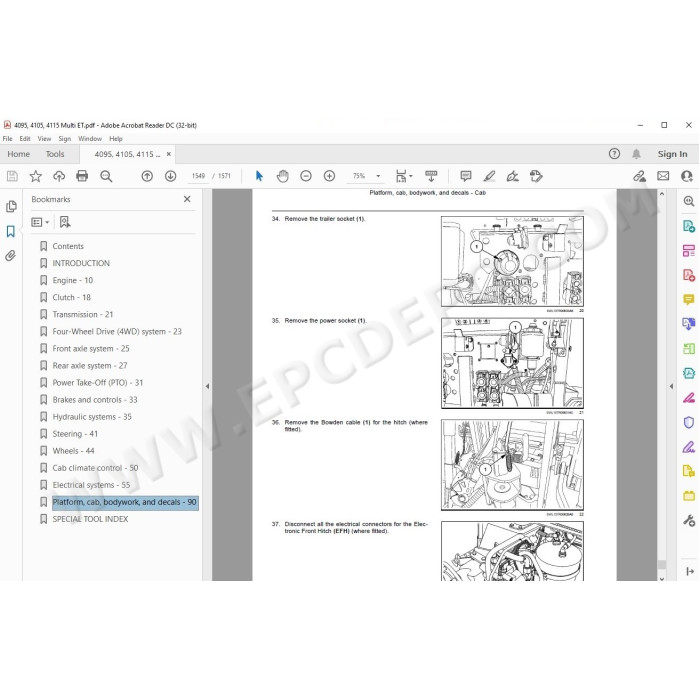Open notifications bell icon
The image size is (700, 700).
pos(636,154)
